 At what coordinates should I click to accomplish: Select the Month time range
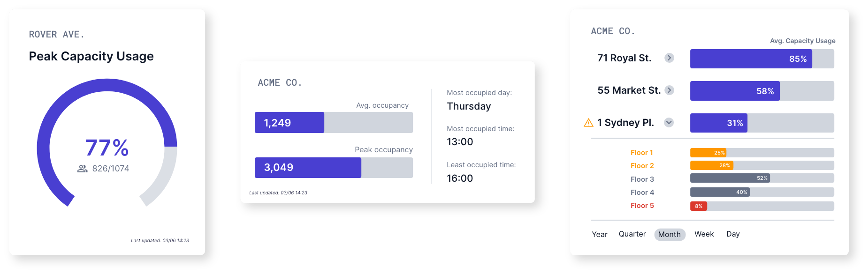[x=670, y=234]
